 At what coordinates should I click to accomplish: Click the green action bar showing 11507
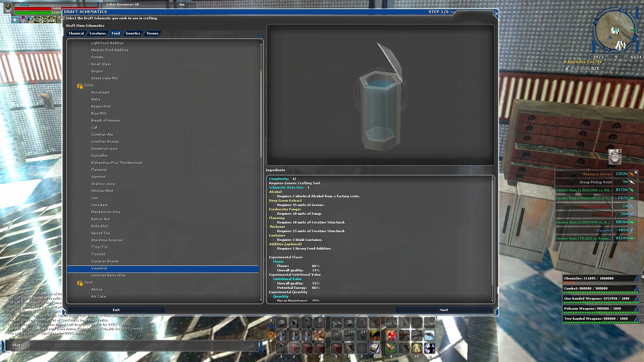(38, 12)
